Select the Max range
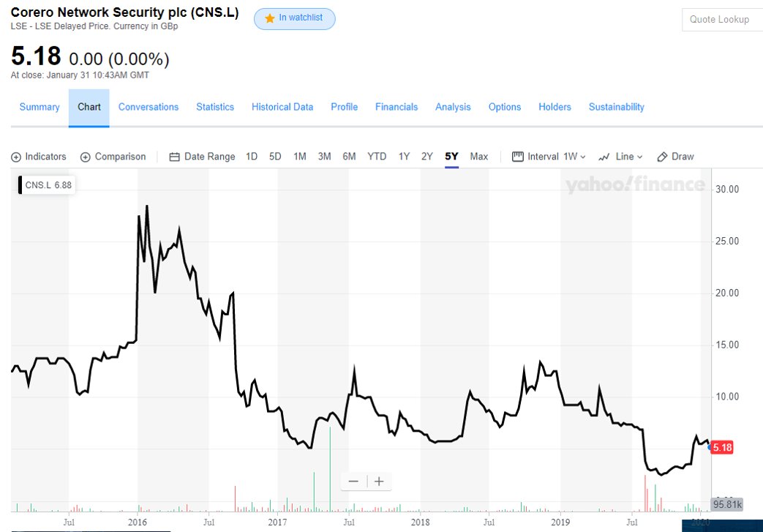Image resolution: width=763 pixels, height=532 pixels. (479, 157)
